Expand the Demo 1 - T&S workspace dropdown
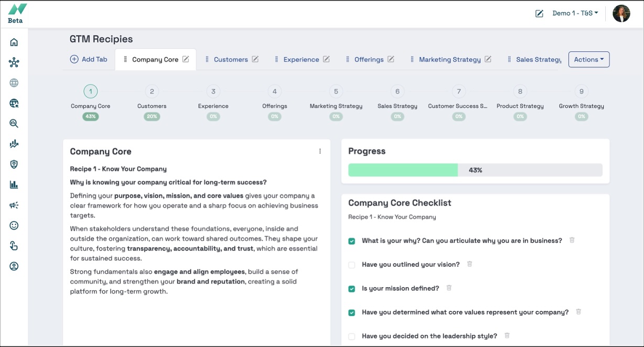 (575, 14)
